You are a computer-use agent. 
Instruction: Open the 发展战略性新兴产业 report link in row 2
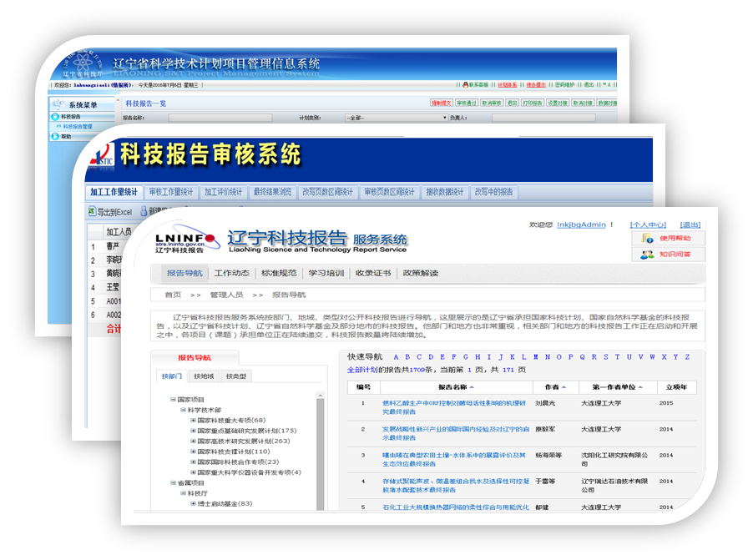pos(456,433)
